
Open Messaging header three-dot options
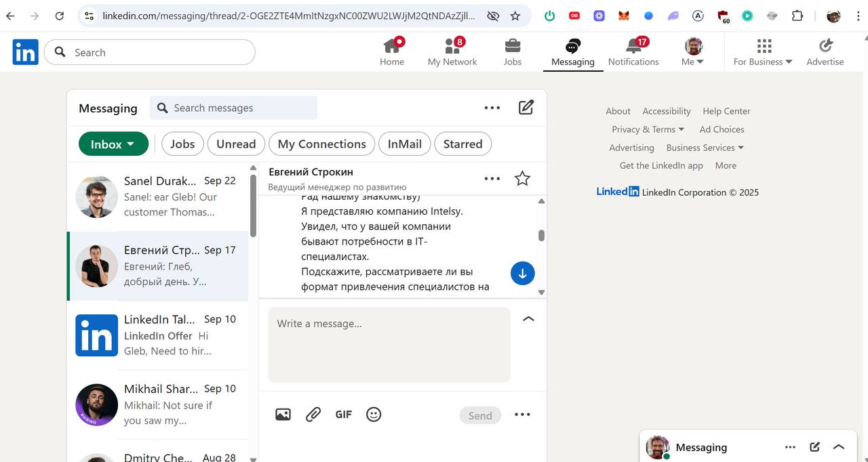click(x=492, y=108)
